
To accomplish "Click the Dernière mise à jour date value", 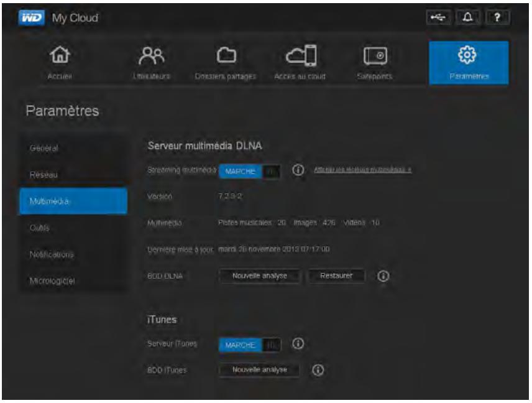I will tap(274, 249).
